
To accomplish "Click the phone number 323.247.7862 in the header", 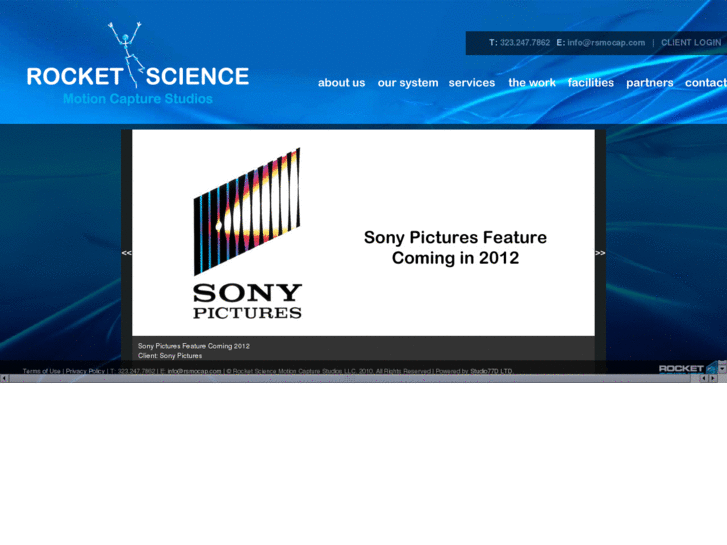I will (x=525, y=43).
